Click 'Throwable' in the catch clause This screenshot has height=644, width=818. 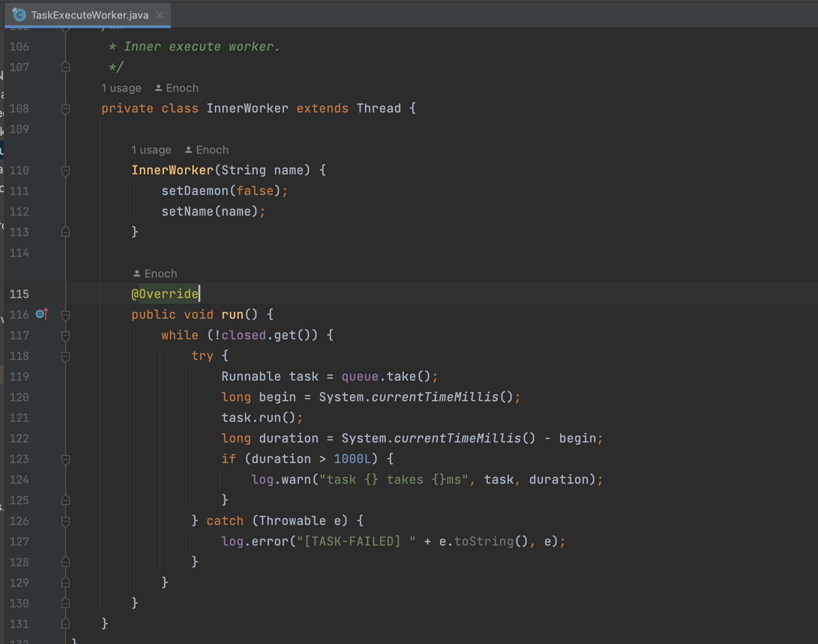coord(292,521)
